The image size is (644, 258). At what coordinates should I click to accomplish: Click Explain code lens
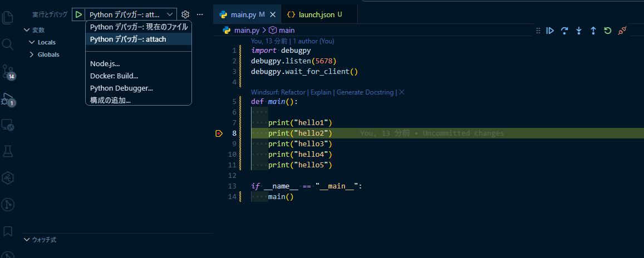[321, 92]
